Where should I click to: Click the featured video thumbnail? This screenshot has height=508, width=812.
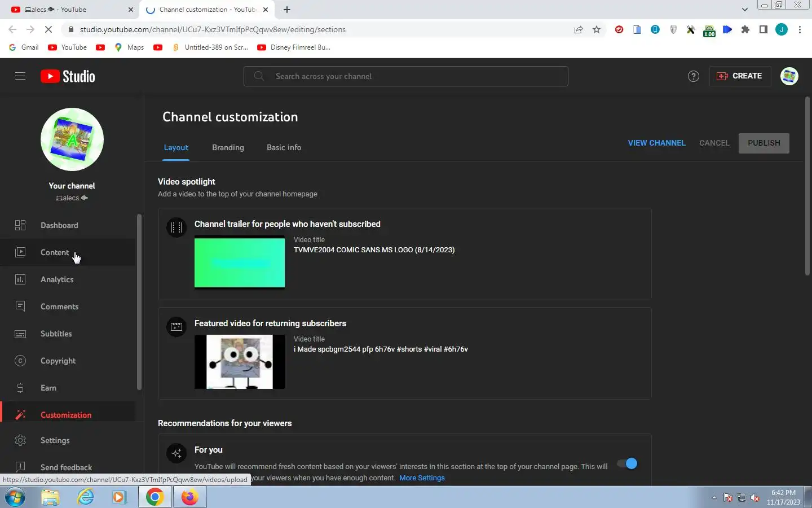[x=240, y=362]
